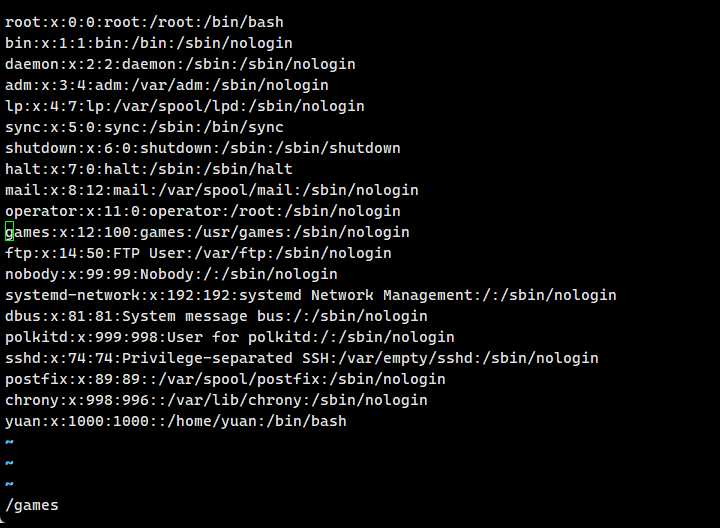Click the lp spool line

[184, 106]
